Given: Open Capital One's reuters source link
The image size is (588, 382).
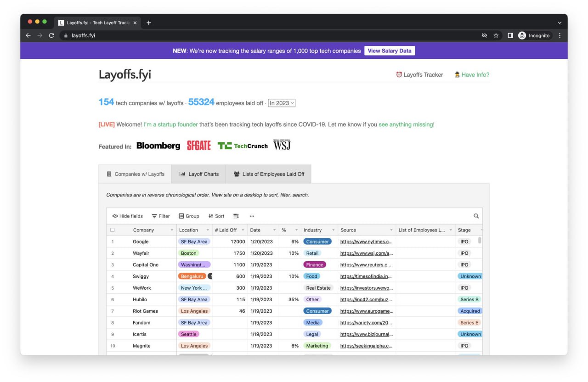Looking at the screenshot, I should click(x=366, y=265).
